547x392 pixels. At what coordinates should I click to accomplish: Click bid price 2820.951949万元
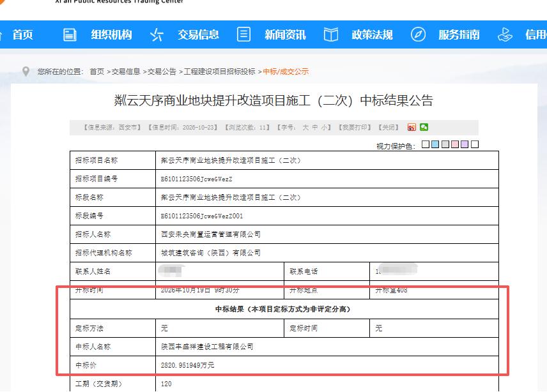pos(188,365)
